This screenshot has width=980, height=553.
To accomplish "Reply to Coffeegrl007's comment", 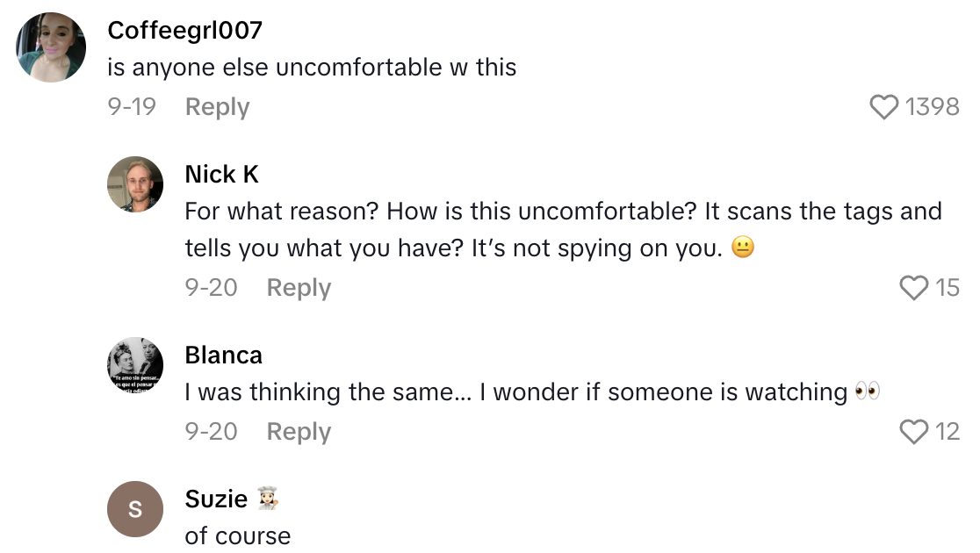I will (x=217, y=107).
